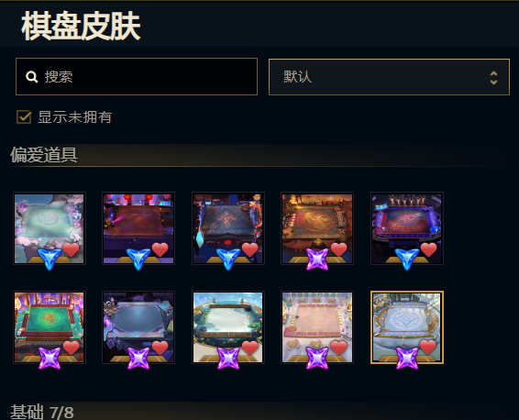Screen dimensions: 519x420
Task: Choose the blue rune arena with neon lights
Action: pos(228,228)
